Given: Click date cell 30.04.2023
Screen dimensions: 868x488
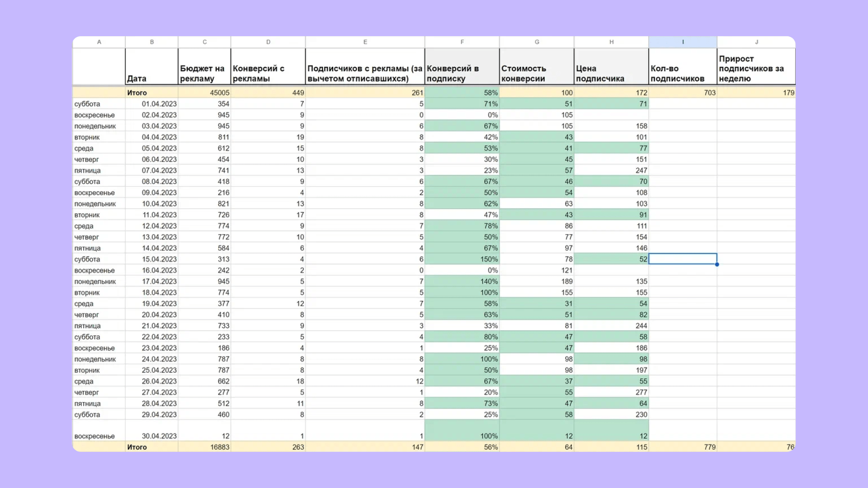Looking at the screenshot, I should click(x=152, y=431).
